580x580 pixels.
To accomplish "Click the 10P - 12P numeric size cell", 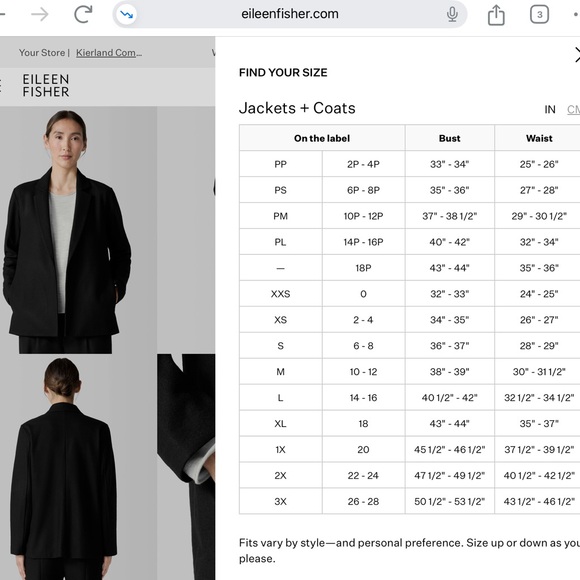I will tap(363, 216).
